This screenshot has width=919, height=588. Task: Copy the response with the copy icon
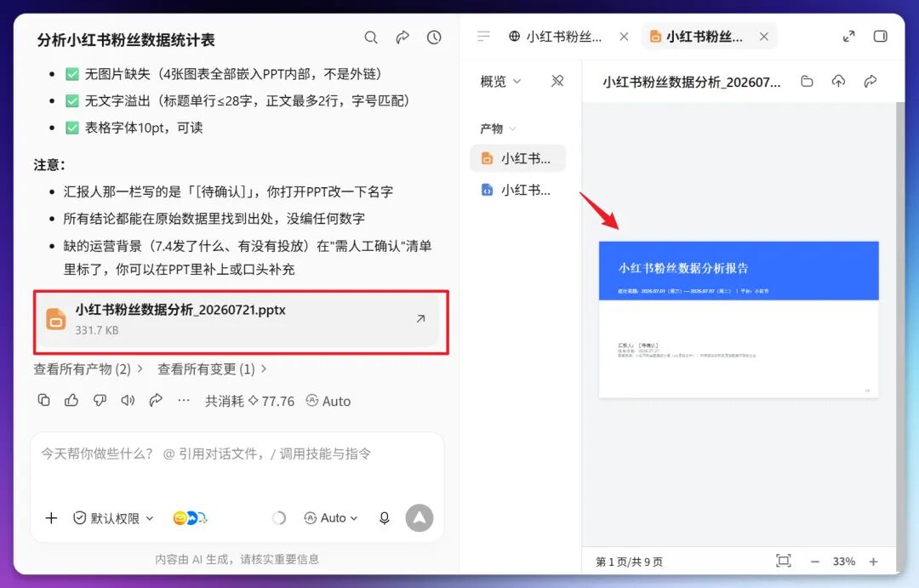pyautogui.click(x=44, y=401)
